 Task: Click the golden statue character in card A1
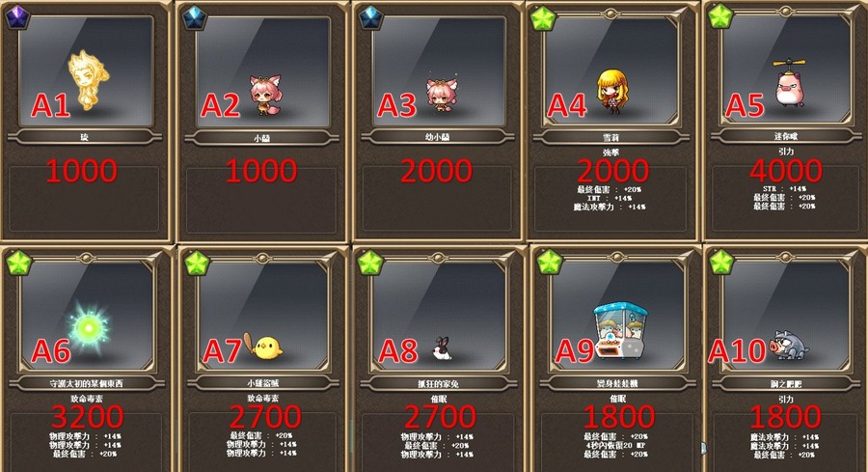(88, 79)
